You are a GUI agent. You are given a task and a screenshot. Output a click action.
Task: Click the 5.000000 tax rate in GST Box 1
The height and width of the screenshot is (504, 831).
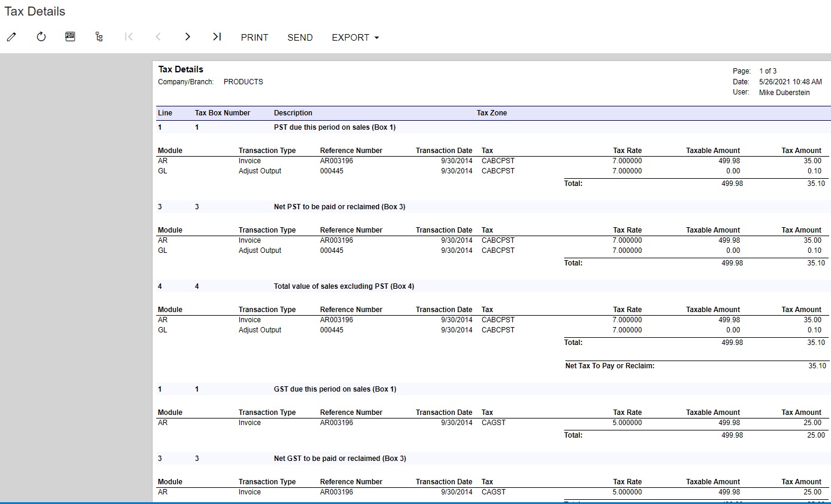point(627,423)
